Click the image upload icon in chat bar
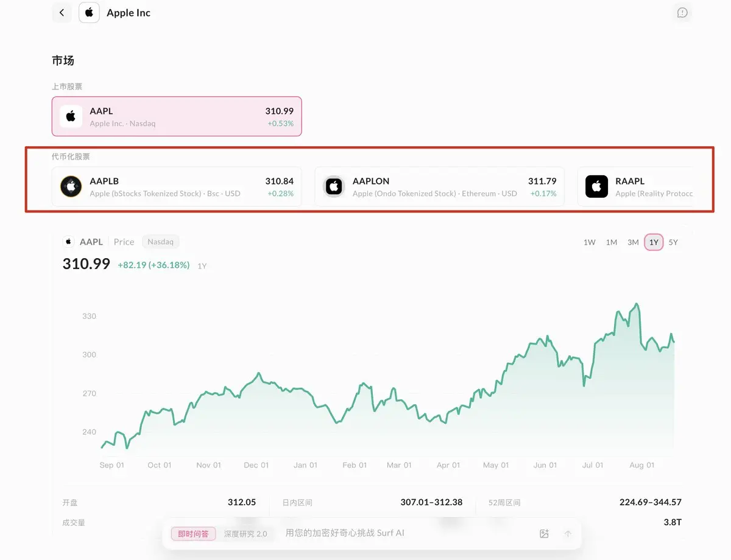The height and width of the screenshot is (560, 731). click(x=545, y=534)
